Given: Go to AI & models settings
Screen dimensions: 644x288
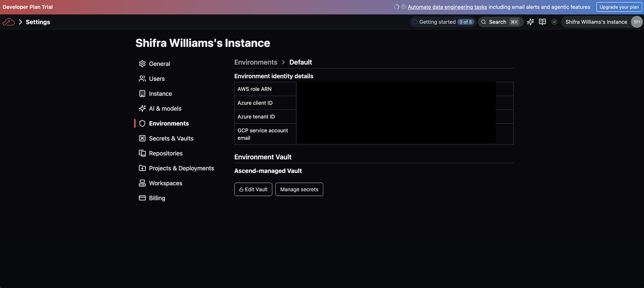Looking at the screenshot, I should click(165, 109).
